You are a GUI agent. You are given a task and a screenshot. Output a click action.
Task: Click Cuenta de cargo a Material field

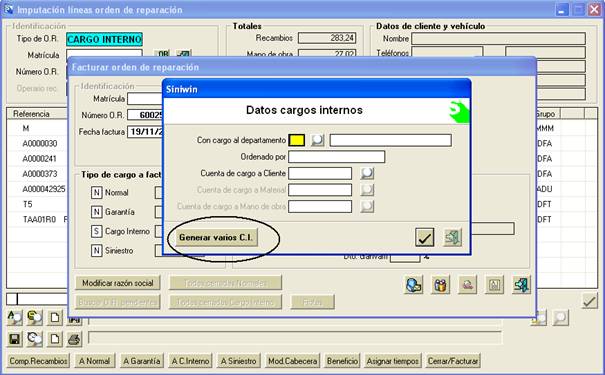[320, 190]
